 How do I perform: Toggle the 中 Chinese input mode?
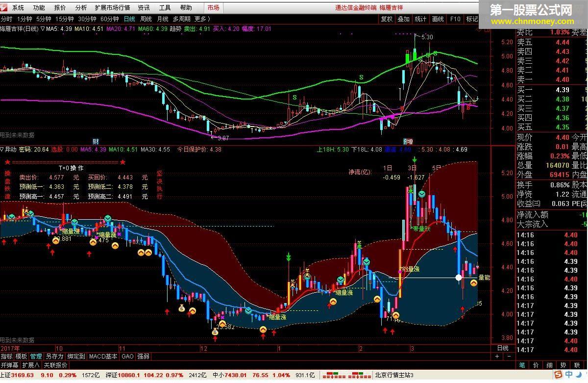click(569, 375)
